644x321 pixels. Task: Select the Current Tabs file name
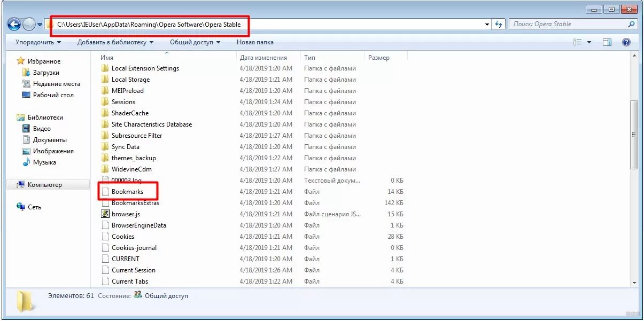[x=130, y=281]
